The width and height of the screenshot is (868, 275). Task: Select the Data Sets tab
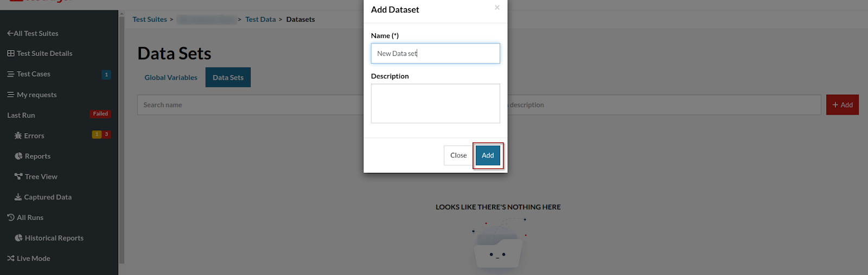[x=228, y=78]
